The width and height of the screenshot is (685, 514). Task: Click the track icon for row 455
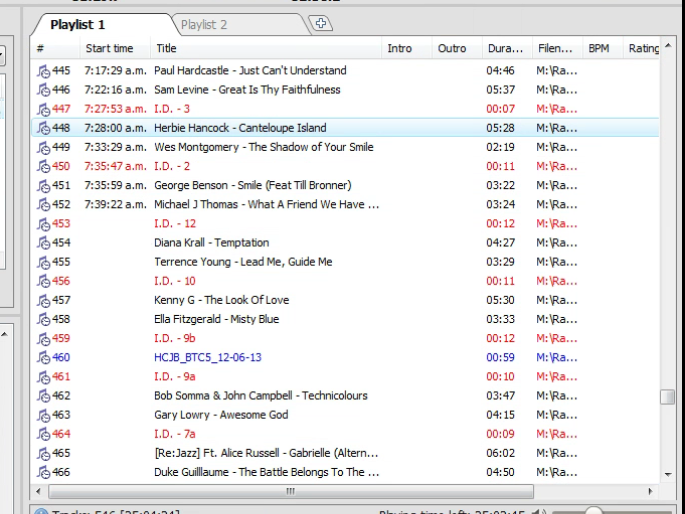[43, 262]
